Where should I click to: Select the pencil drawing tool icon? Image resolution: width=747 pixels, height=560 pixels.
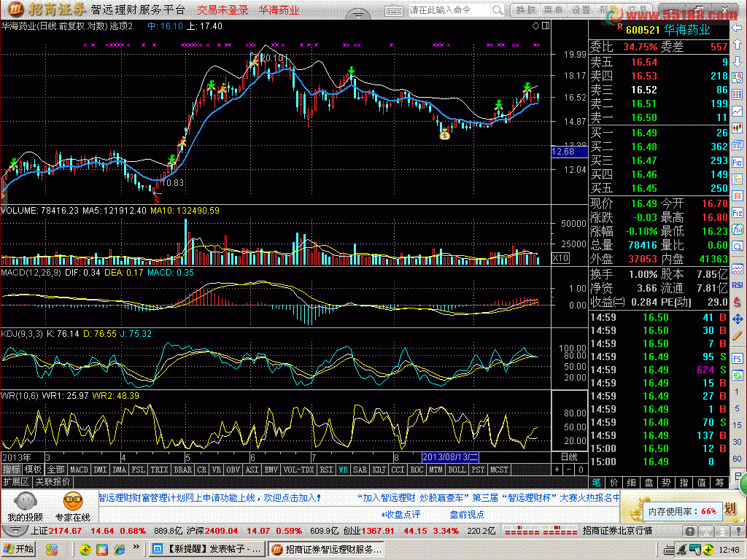pos(738,335)
